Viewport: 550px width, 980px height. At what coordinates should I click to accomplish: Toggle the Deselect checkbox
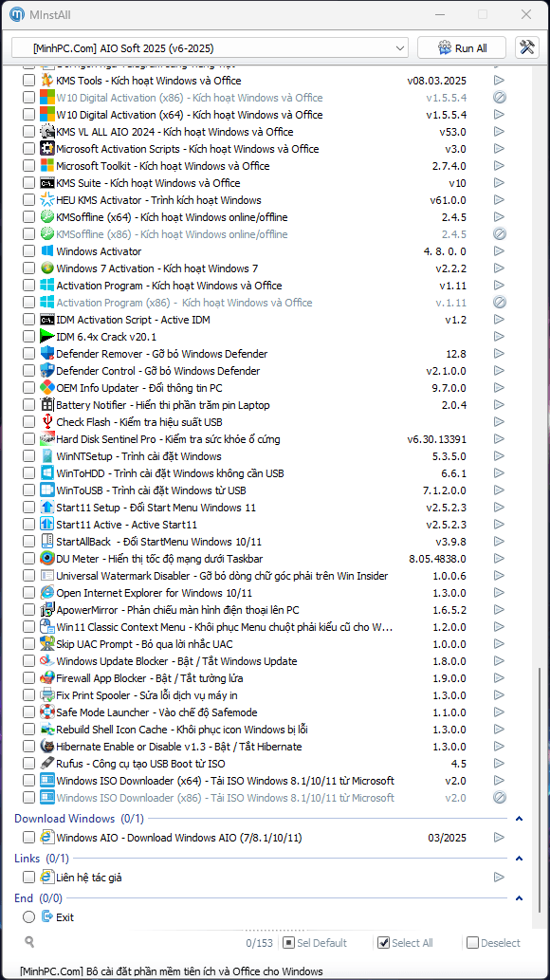(472, 942)
